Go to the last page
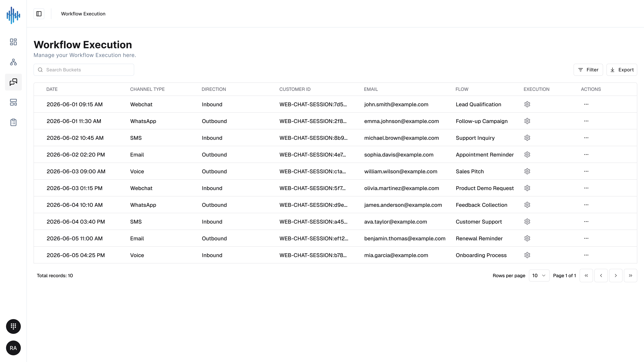The image size is (644, 362). coord(630,275)
